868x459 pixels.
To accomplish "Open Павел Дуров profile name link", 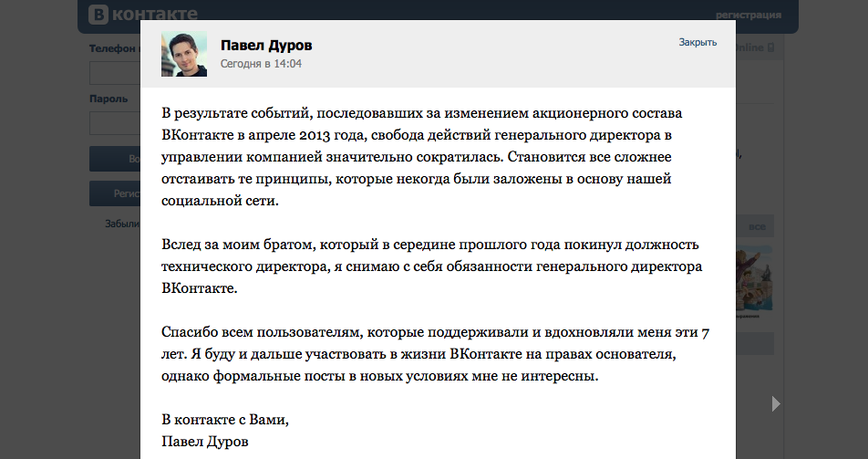I will [266, 46].
